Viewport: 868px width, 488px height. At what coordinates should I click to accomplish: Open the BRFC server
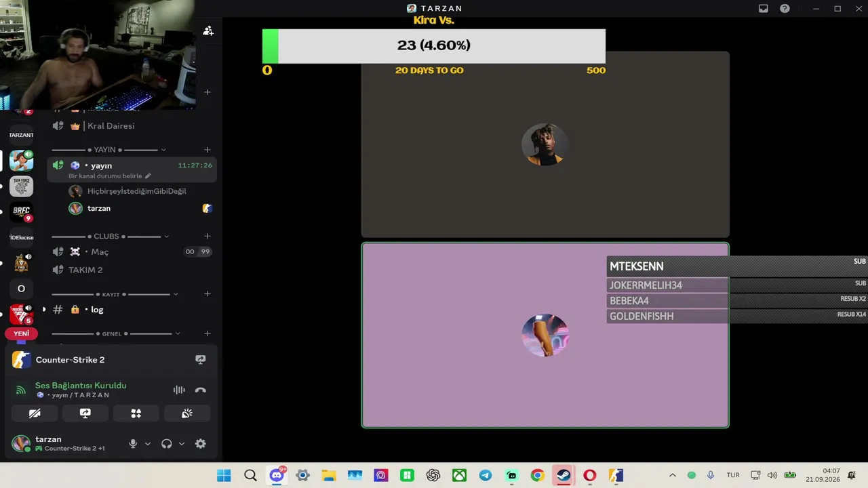[x=21, y=211]
